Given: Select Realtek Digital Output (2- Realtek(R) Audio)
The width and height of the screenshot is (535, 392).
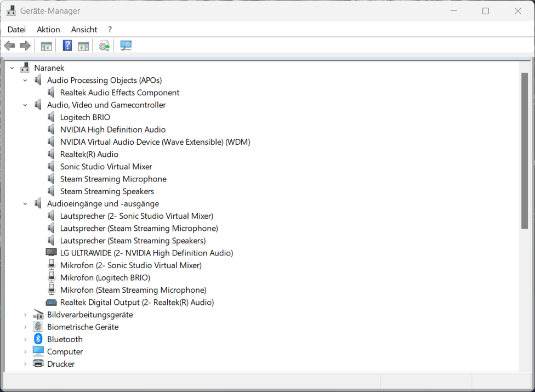Looking at the screenshot, I should 137,302.
